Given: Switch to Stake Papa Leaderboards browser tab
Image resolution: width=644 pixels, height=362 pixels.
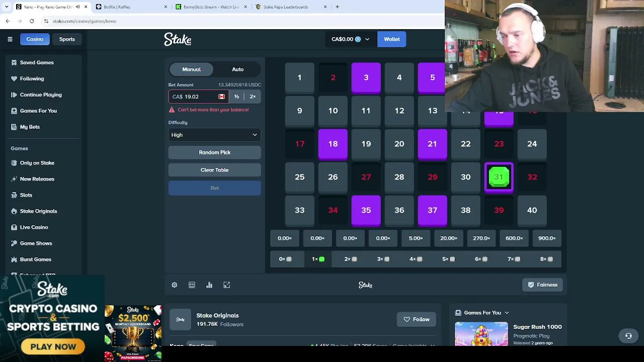Looking at the screenshot, I should [x=291, y=7].
